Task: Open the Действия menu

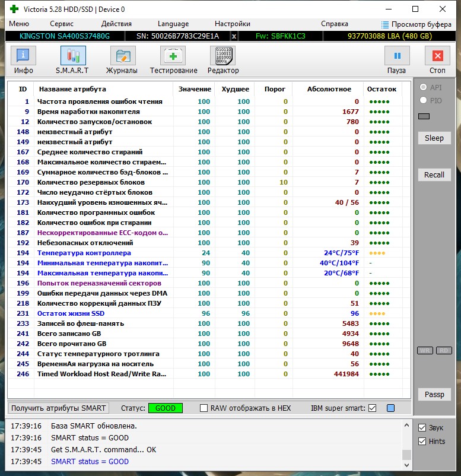Action: point(116,24)
